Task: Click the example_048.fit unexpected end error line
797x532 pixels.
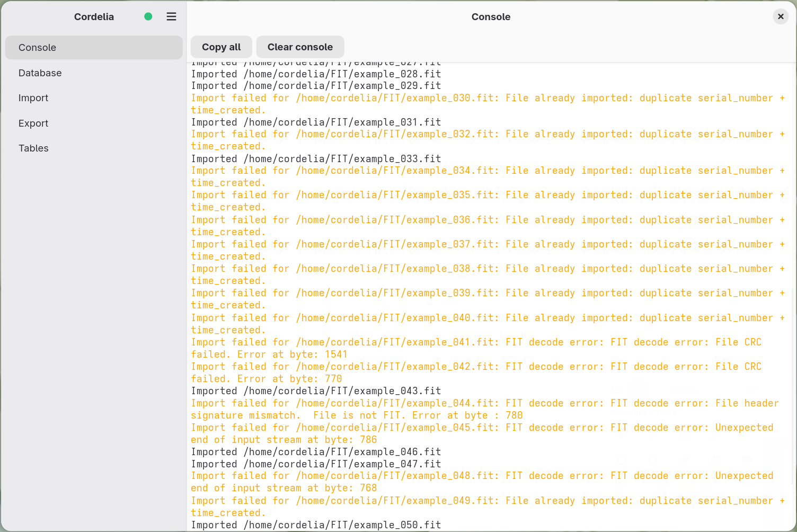Action: coord(482,482)
